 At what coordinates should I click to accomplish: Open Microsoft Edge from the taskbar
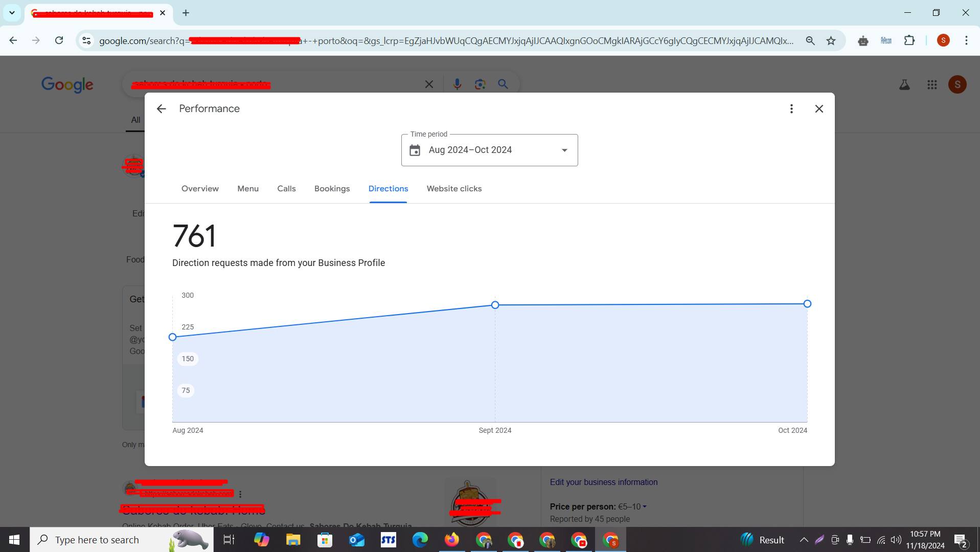[420, 540]
